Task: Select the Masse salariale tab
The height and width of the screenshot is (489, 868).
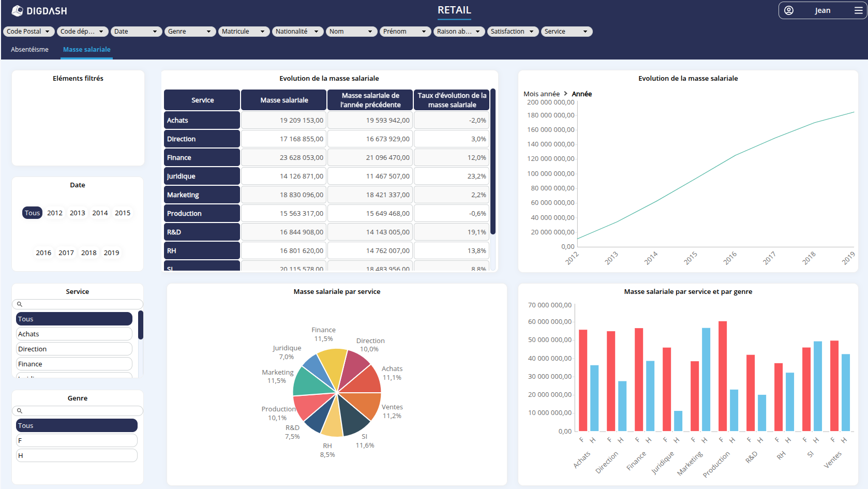Action: tap(86, 50)
